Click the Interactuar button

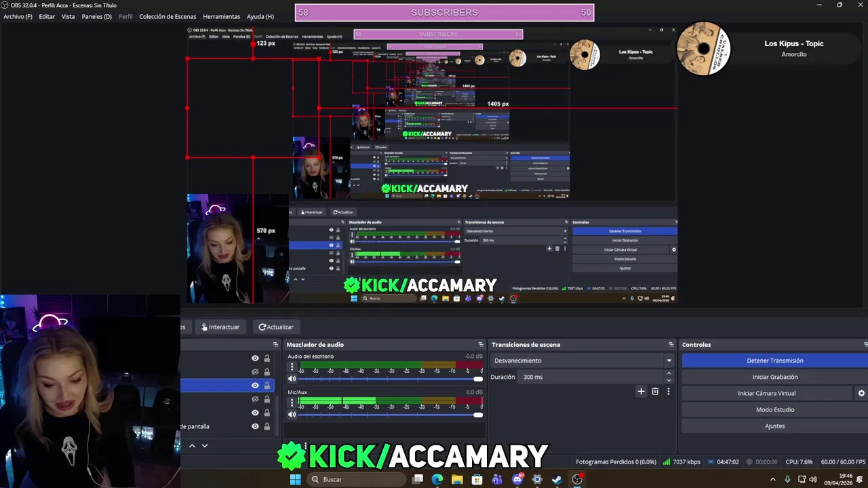[220, 327]
